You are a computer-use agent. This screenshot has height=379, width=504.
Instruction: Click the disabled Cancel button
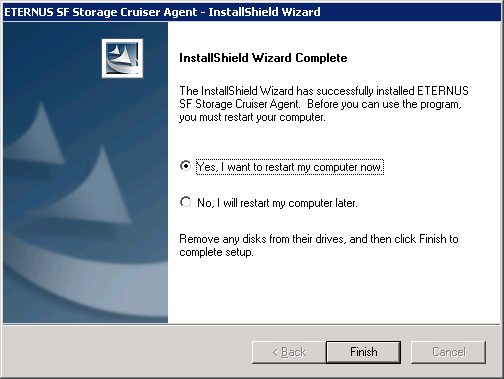(x=448, y=352)
